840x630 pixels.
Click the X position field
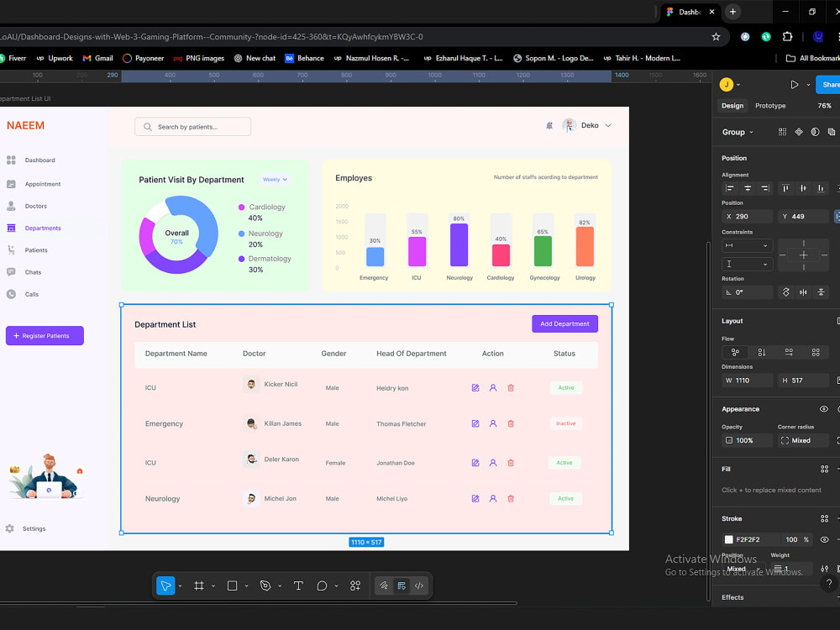pyautogui.click(x=748, y=217)
